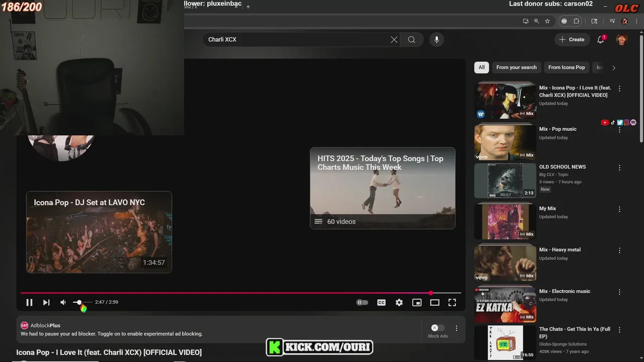
Task: Open media controls music-note icon
Action: pyautogui.click(x=612, y=21)
